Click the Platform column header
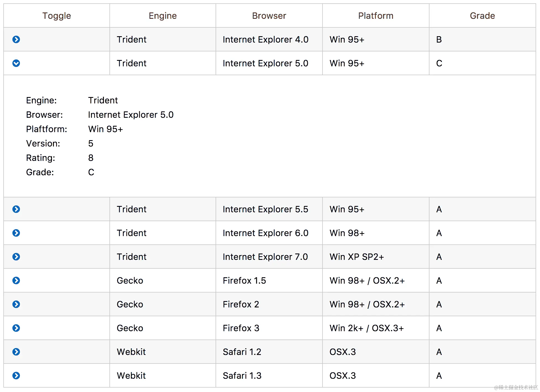The height and width of the screenshot is (392, 540). pyautogui.click(x=376, y=16)
